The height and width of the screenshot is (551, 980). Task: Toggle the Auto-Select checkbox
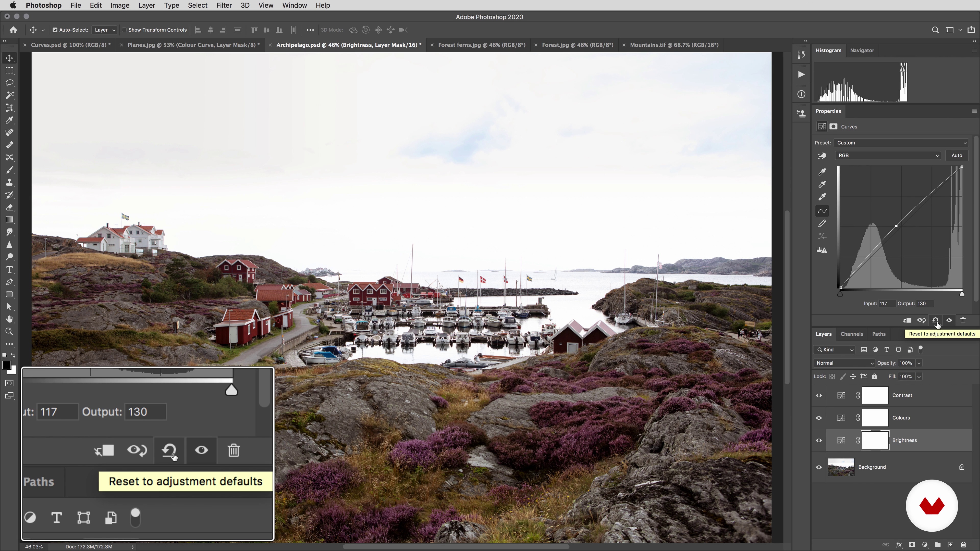(55, 30)
